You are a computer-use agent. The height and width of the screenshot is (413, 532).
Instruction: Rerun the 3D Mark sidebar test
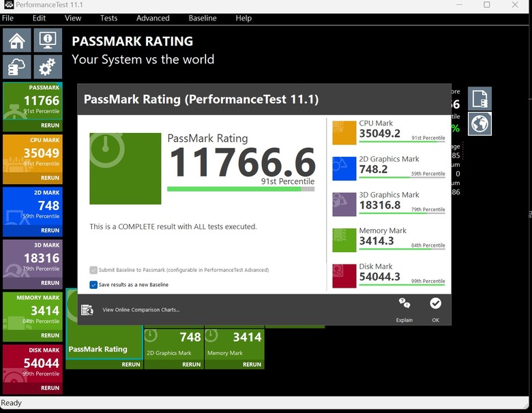click(x=50, y=283)
